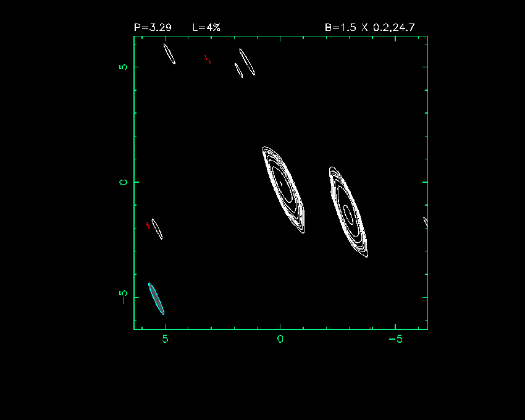Click the central contour source at origin

pyautogui.click(x=283, y=190)
